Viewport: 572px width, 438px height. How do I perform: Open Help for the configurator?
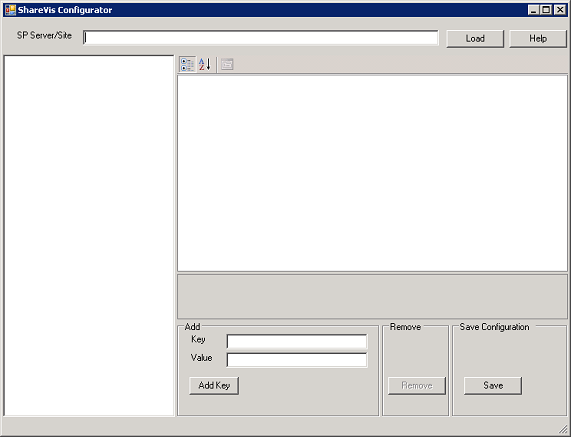click(538, 39)
